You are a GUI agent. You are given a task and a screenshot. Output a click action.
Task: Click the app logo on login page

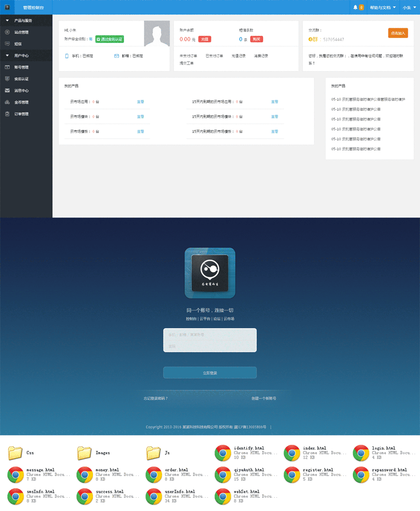point(210,273)
